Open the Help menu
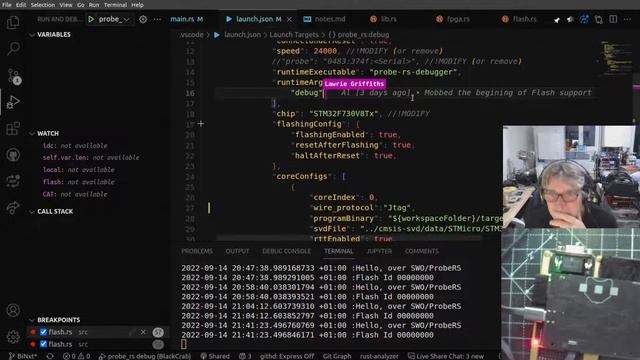 click(138, 5)
